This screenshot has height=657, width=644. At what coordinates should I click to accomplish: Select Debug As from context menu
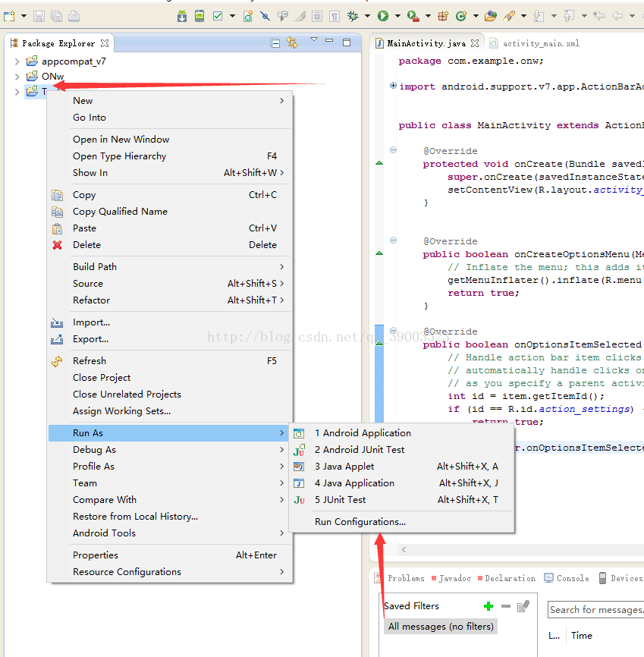[169, 450]
